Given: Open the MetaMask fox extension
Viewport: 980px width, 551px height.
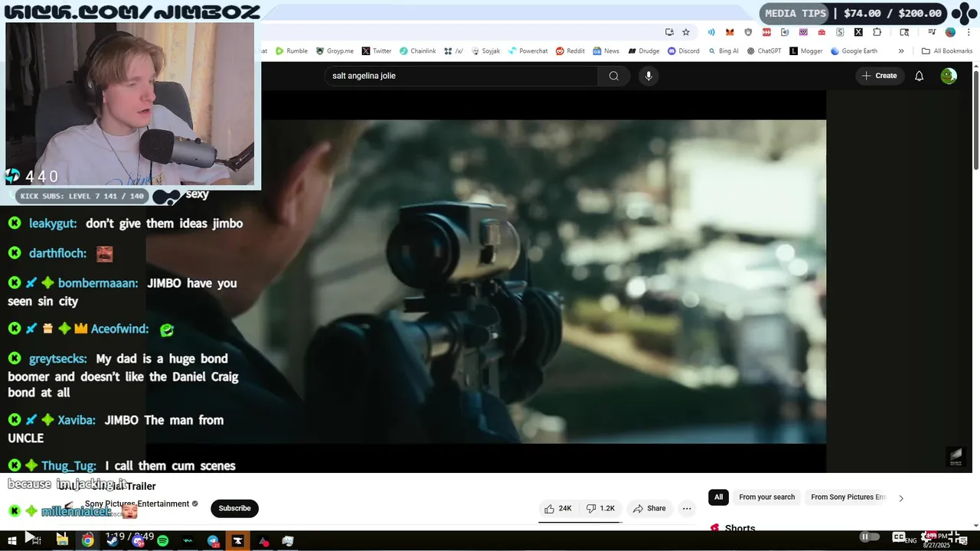Looking at the screenshot, I should click(730, 32).
